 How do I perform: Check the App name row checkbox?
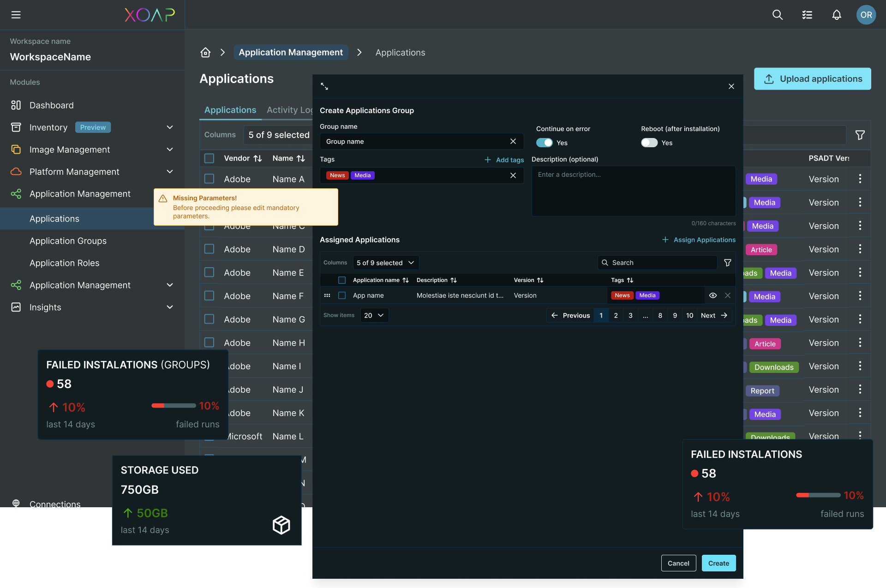coord(342,295)
